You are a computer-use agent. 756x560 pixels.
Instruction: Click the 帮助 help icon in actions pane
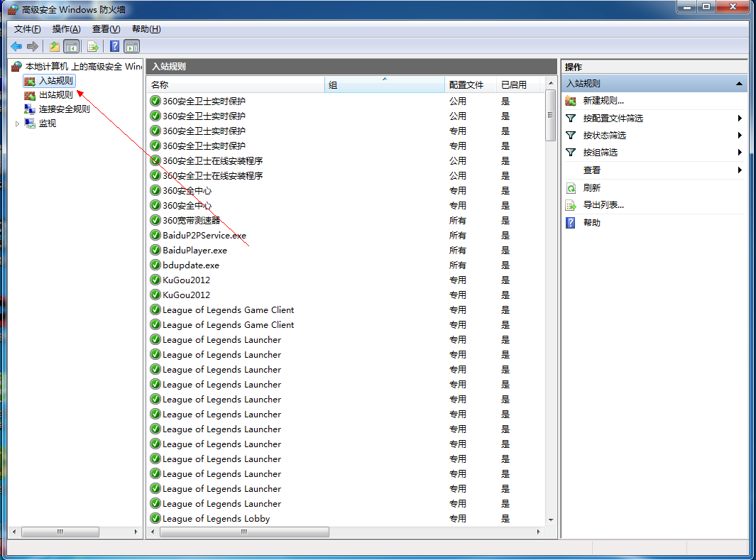click(x=571, y=223)
